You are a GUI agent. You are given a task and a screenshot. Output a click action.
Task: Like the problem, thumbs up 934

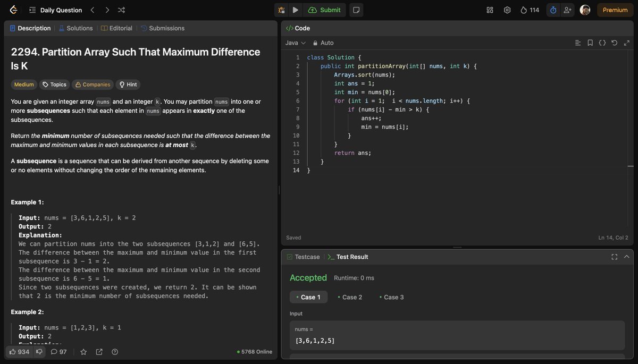pos(19,352)
